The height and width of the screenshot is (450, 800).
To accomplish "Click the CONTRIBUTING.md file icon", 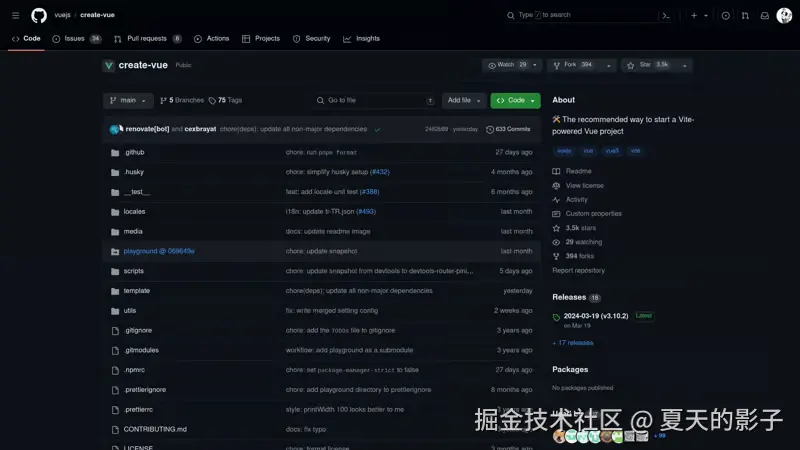I will (x=115, y=430).
